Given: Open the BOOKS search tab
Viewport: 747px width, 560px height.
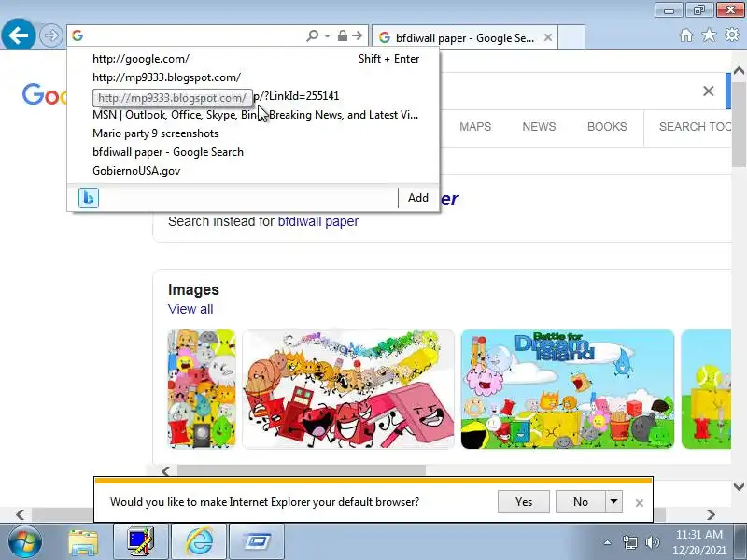Looking at the screenshot, I should (607, 127).
